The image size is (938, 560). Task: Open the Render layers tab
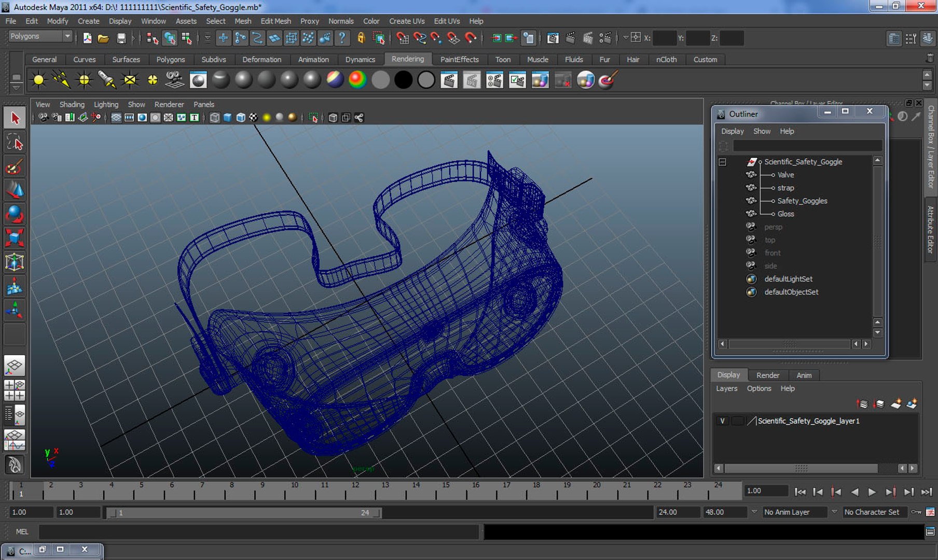point(767,375)
